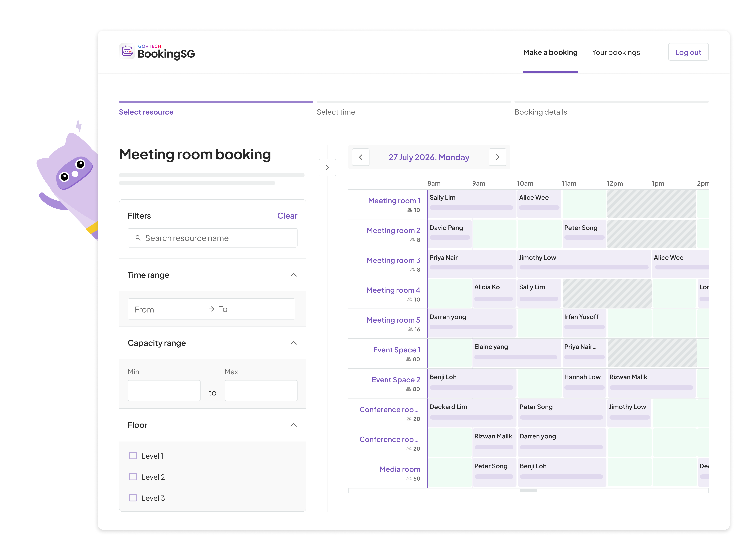Select Alicia Ko booking in Meeting room 4
Image resolution: width=746 pixels, height=560 pixels.
coord(494,293)
